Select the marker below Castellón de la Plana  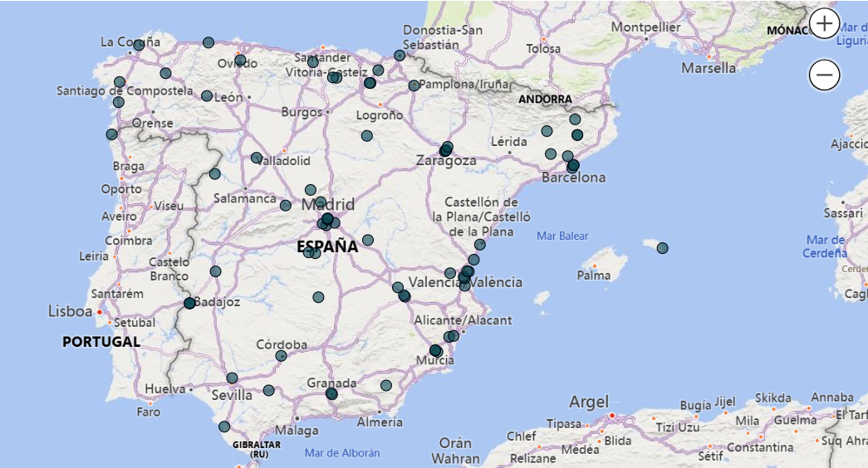pyautogui.click(x=480, y=245)
